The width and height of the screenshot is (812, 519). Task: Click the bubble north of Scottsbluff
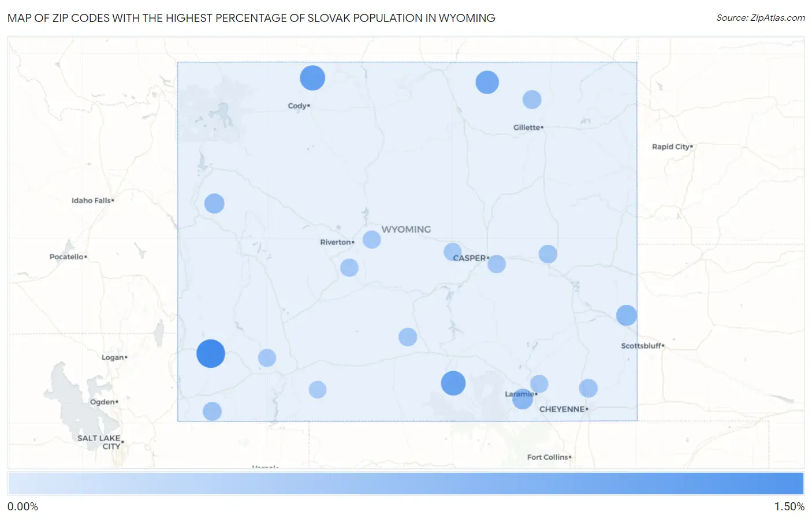pyautogui.click(x=627, y=315)
